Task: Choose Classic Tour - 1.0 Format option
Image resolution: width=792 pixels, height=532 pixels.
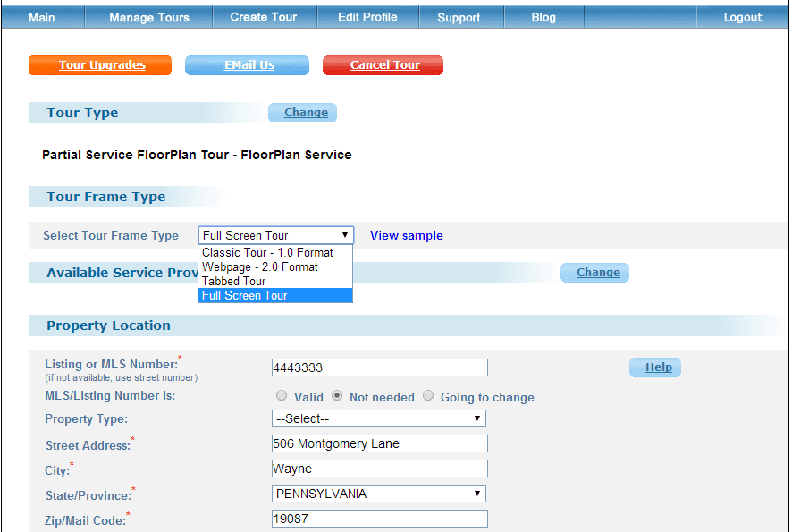Action: click(x=266, y=253)
